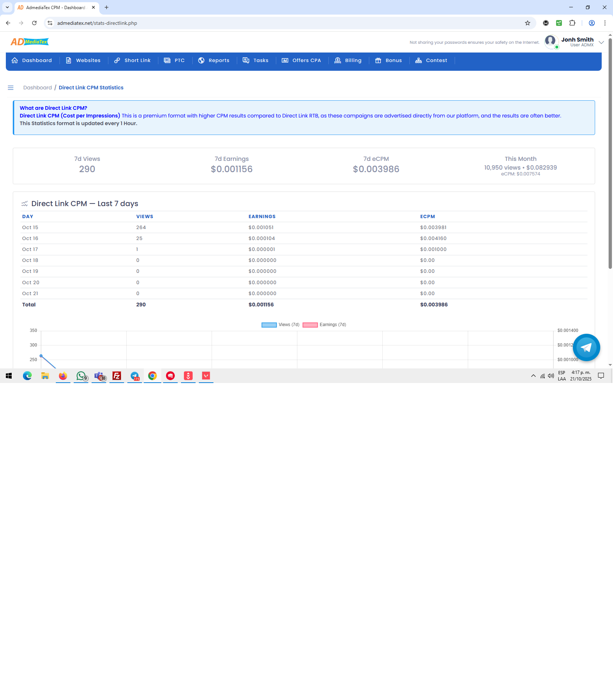Toggle the Earnings (7d) chart legend
613x700 pixels.
click(x=324, y=325)
